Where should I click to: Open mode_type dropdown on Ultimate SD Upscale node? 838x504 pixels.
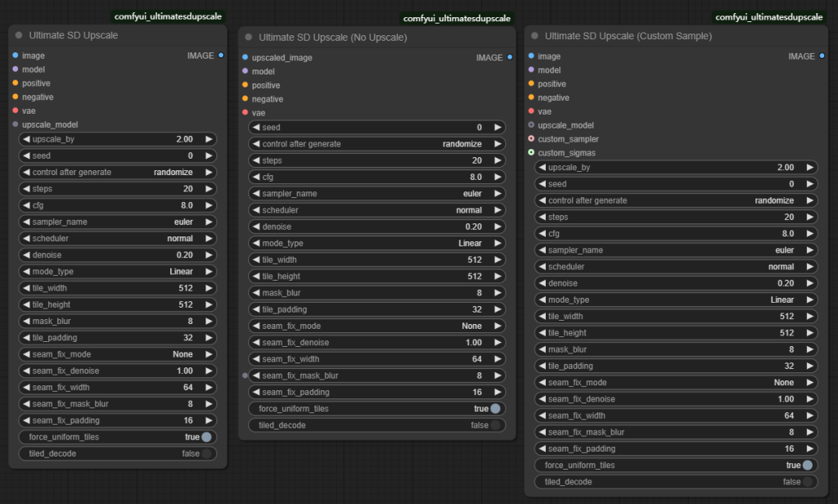click(x=118, y=272)
